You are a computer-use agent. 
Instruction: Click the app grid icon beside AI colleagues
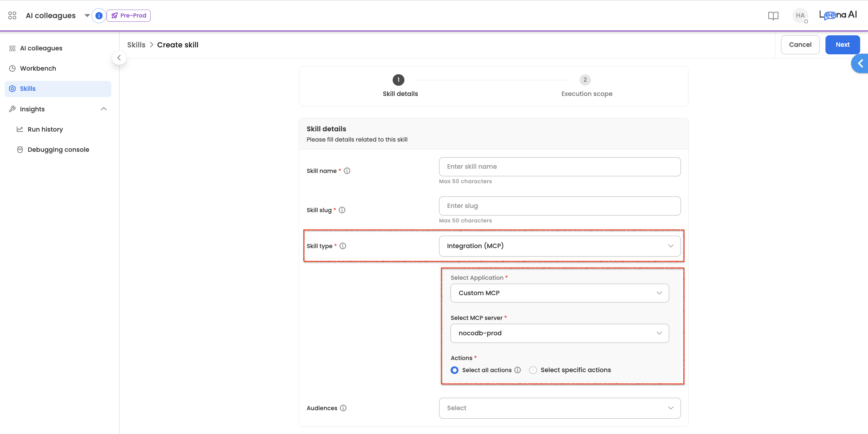pos(12,15)
